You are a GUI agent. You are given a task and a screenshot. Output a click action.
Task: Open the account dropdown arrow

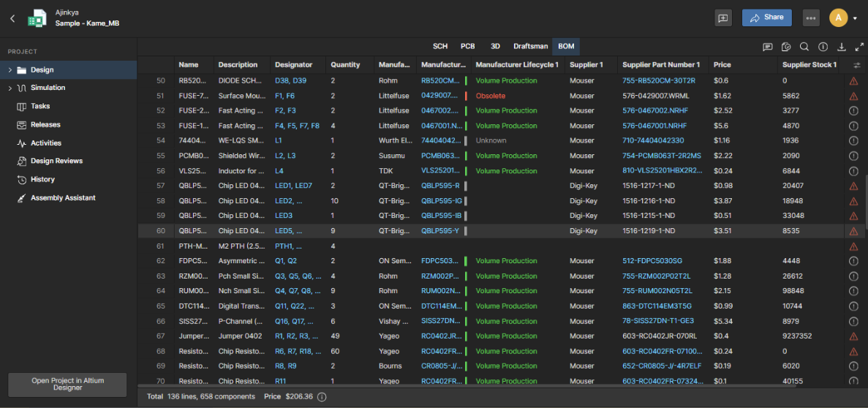[856, 18]
